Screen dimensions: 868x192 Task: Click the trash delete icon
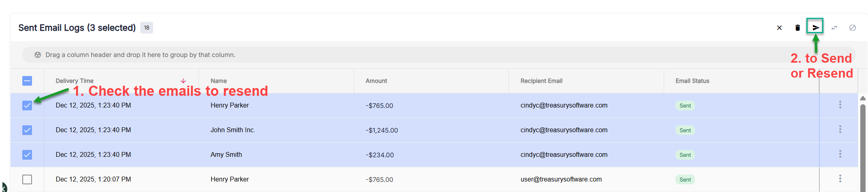[797, 27]
